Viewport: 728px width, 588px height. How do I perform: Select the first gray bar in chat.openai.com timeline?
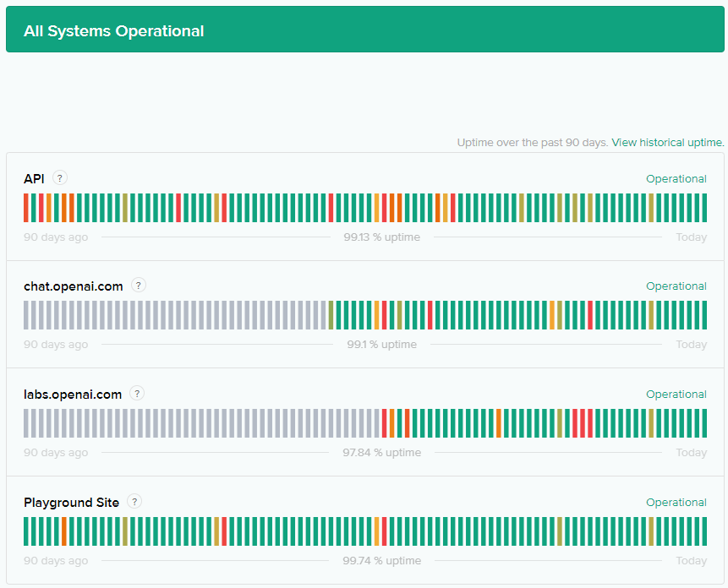coord(26,315)
